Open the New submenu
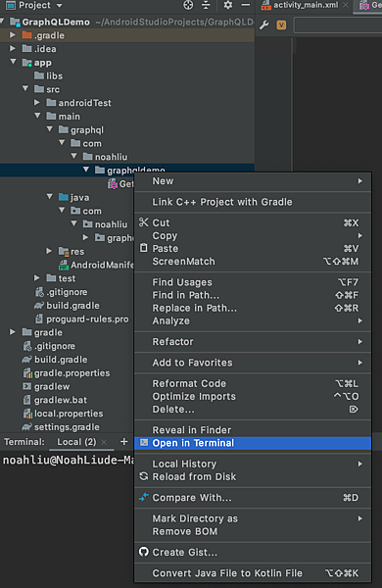The image size is (382, 588). click(x=253, y=181)
